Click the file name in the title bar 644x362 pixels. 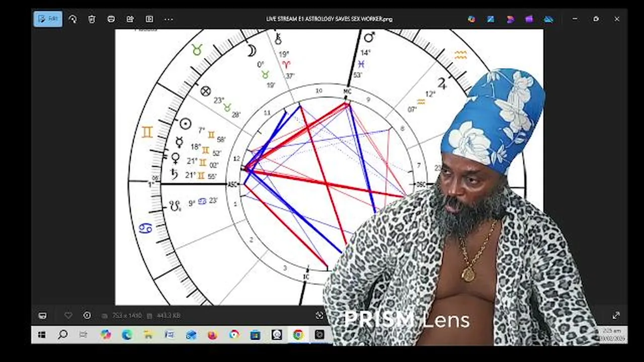pyautogui.click(x=329, y=19)
